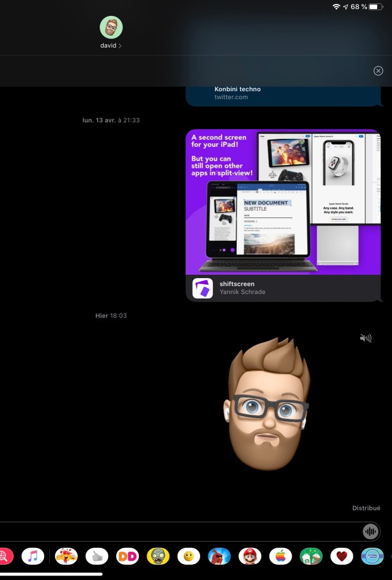
Task: Open the Music app in the iMessage drawer
Action: click(x=33, y=556)
